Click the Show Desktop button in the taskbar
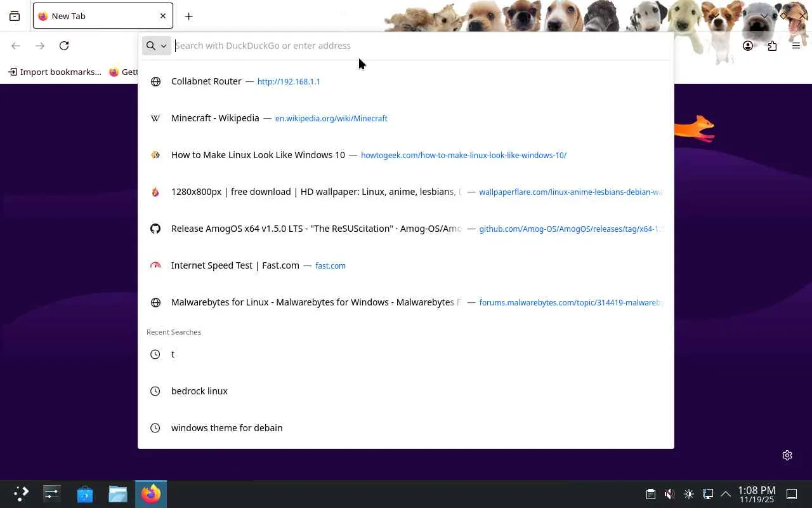The image size is (812, 508). (792, 494)
